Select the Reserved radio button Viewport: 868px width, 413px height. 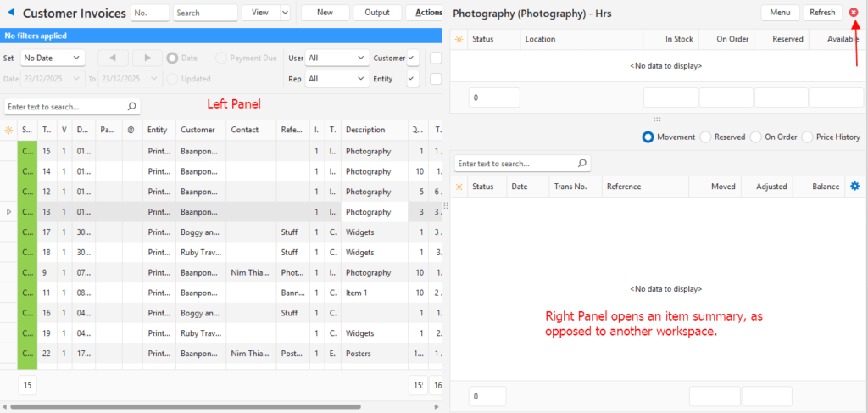click(705, 137)
